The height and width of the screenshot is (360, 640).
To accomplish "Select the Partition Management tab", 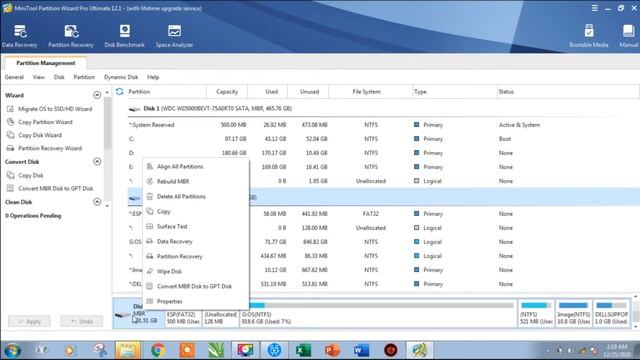I will pos(46,63).
